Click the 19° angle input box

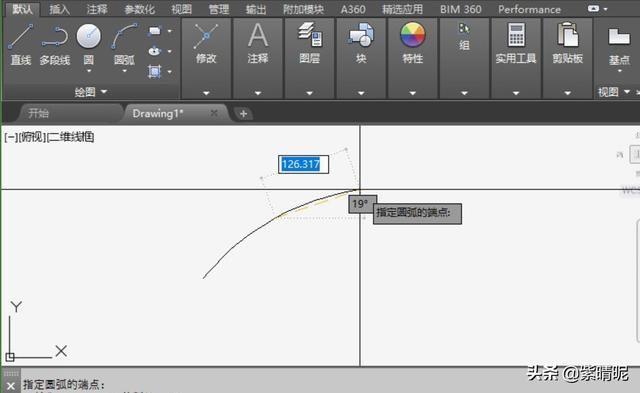361,203
